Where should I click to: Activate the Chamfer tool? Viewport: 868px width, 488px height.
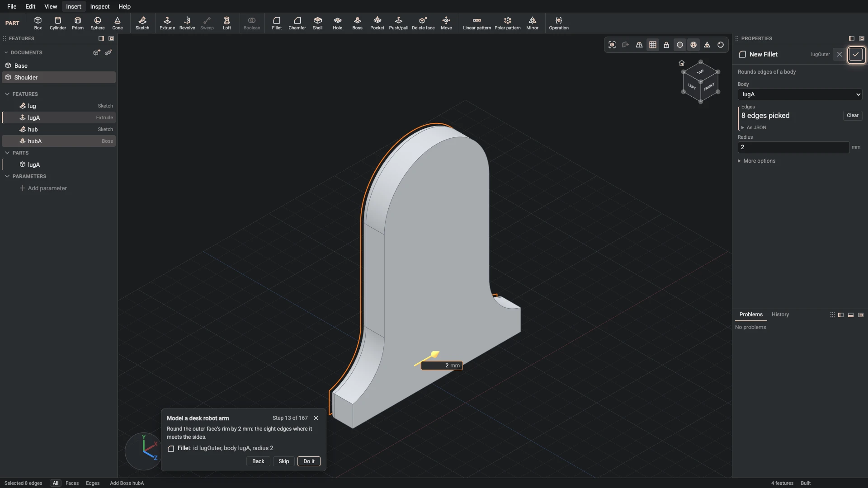297,23
